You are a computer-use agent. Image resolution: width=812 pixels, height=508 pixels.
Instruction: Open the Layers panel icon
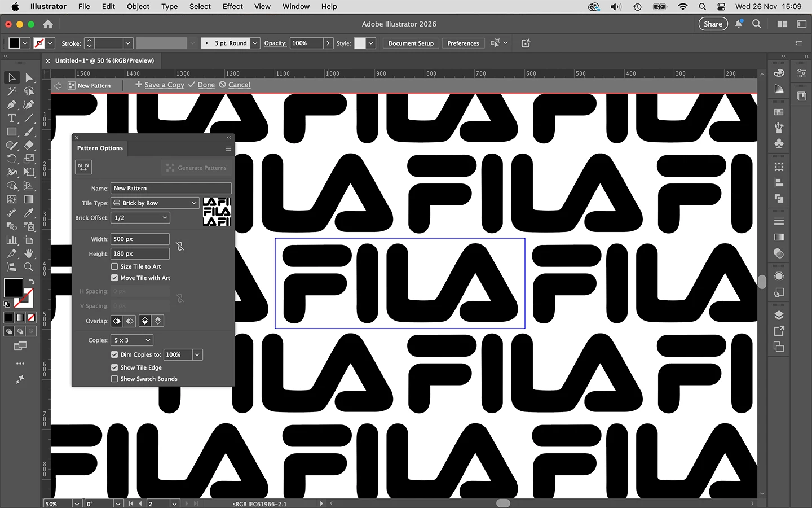(x=779, y=315)
